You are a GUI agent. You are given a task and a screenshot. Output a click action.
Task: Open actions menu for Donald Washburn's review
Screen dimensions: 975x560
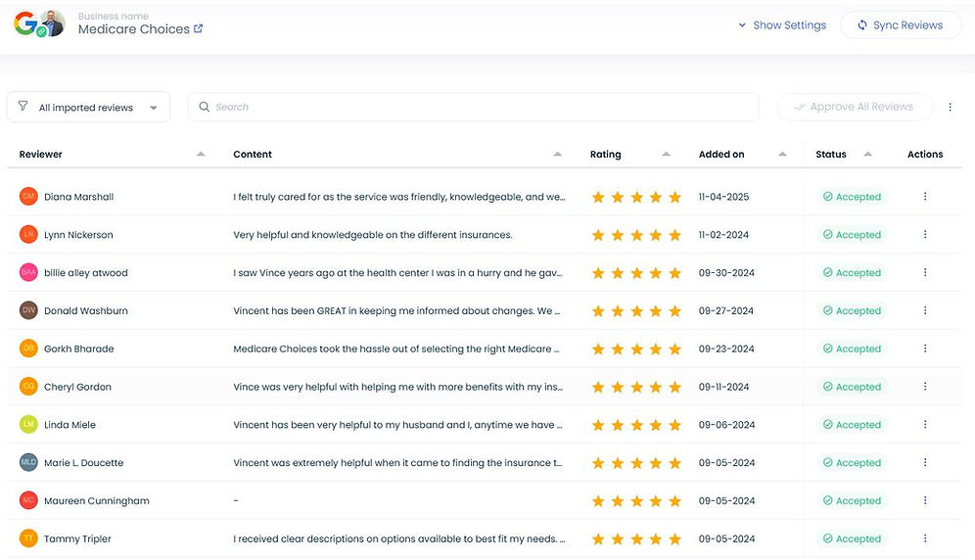925,311
